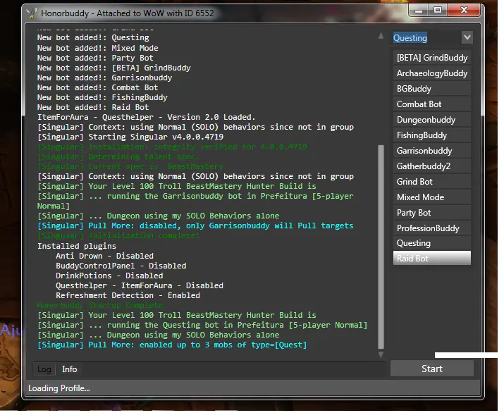The width and height of the screenshot is (504, 420).
Task: Maximize the Honorbuddy window
Action: [438, 11]
